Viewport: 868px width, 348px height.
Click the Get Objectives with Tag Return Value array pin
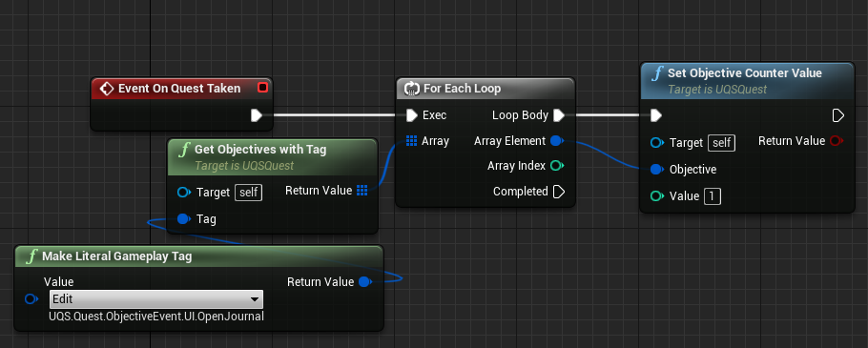click(362, 191)
